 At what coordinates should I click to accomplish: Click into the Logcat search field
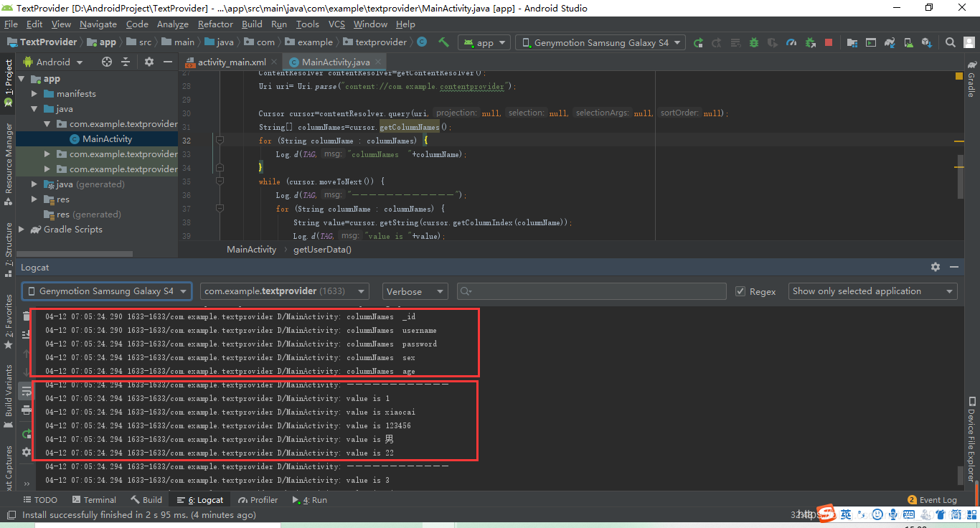tap(592, 291)
